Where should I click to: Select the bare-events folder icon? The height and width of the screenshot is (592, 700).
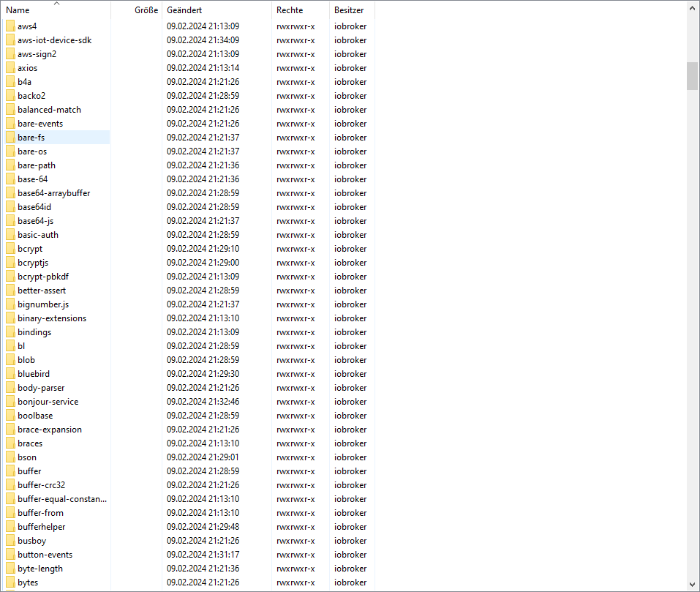(x=11, y=124)
